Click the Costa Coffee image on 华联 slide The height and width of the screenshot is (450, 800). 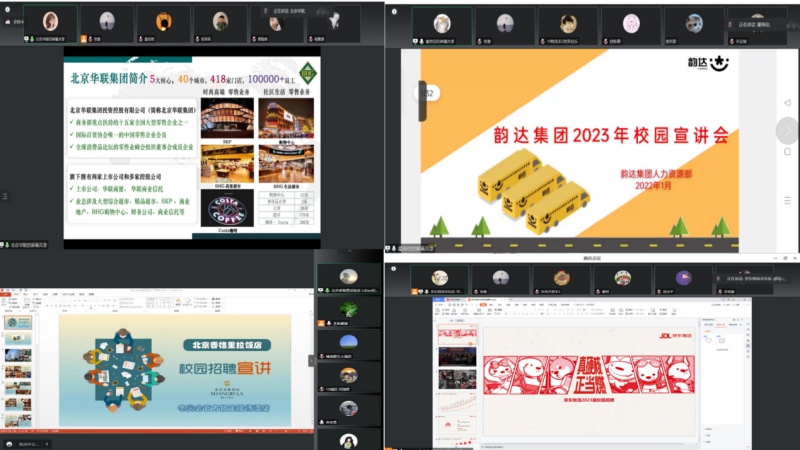227,209
